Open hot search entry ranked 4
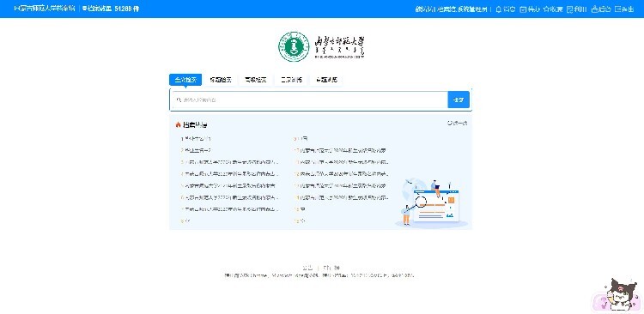This screenshot has height=314, width=644. point(230,174)
